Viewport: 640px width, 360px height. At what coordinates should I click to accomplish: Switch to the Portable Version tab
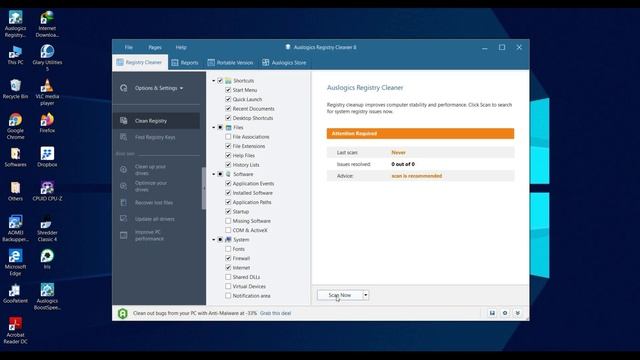coord(231,62)
